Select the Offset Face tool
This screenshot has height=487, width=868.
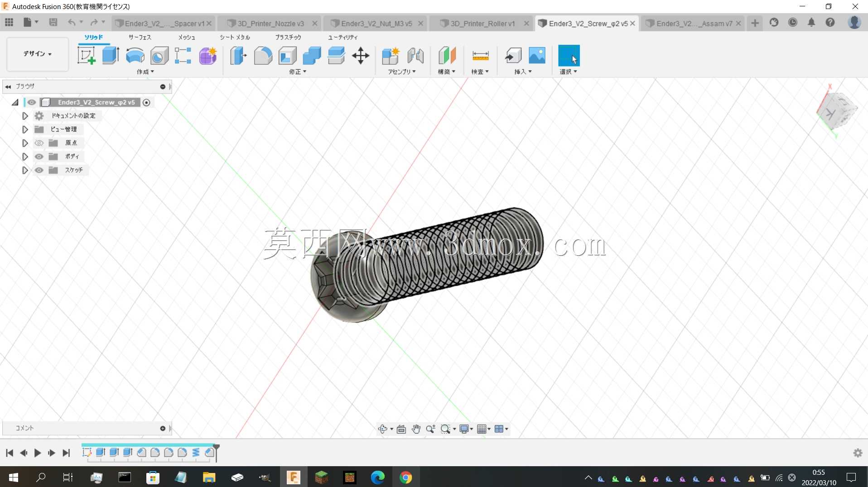336,56
